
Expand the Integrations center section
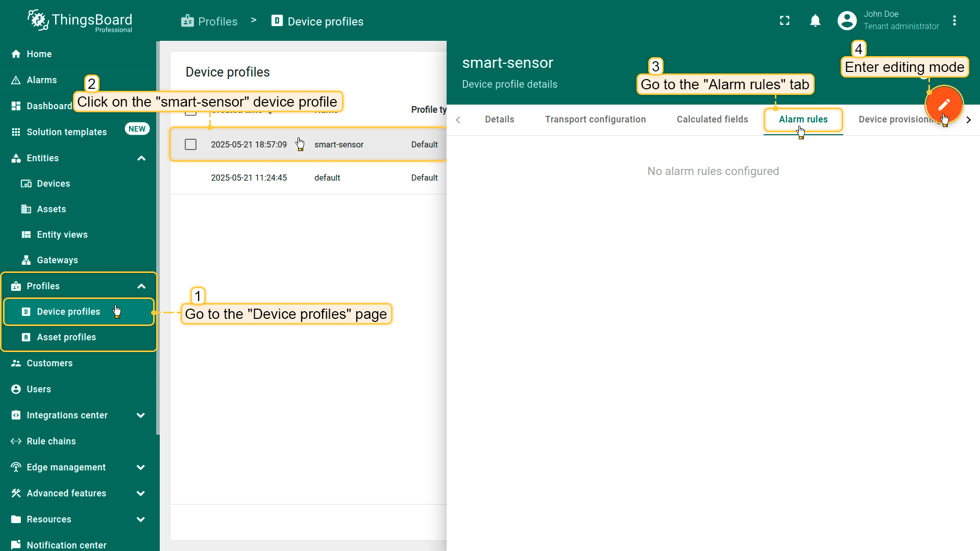tap(141, 415)
